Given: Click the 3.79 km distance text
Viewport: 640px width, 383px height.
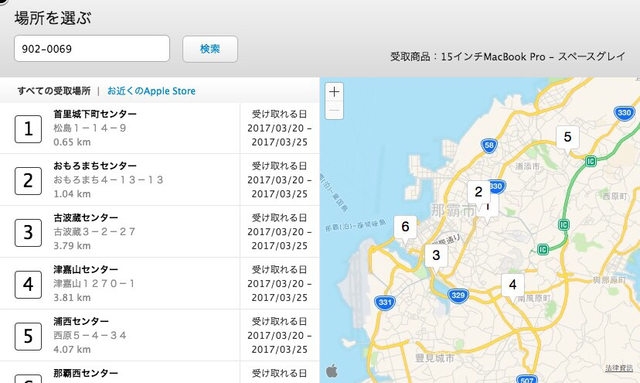Looking at the screenshot, I should coord(72,246).
